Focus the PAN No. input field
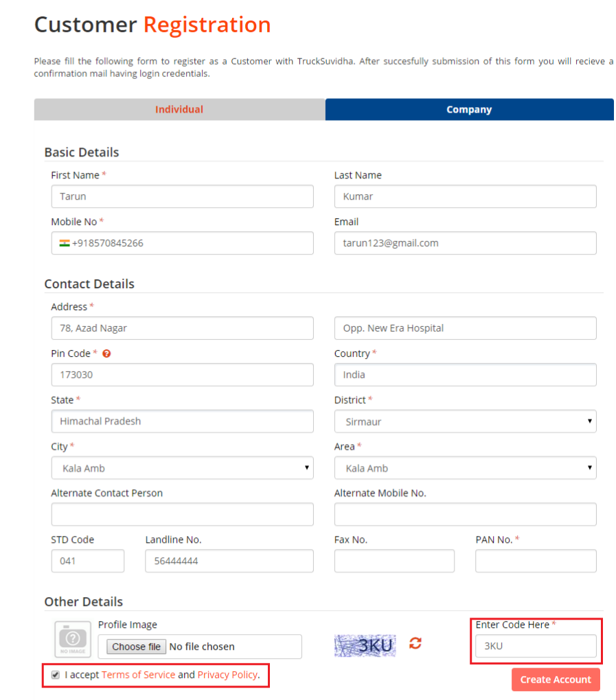This screenshot has height=700, width=616. [536, 561]
